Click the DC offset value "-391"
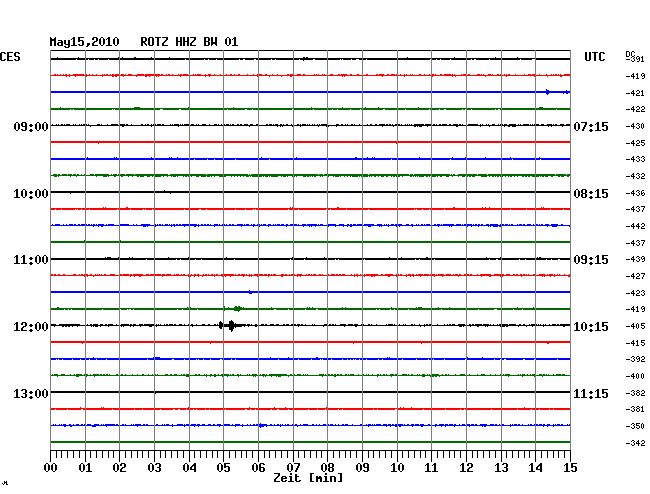Screen dimensions: 650x494 pyautogui.click(x=635, y=59)
